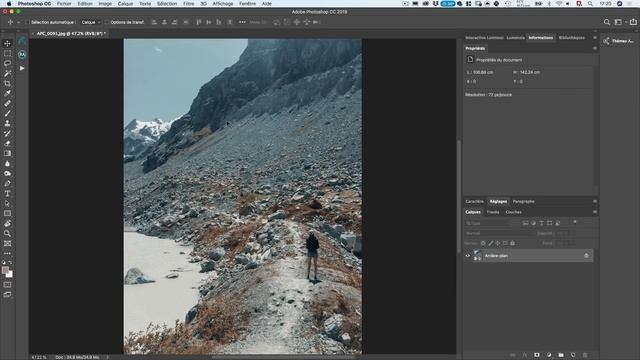The height and width of the screenshot is (360, 640).
Task: Open the Move tool preset picker arrow
Action: [18, 22]
